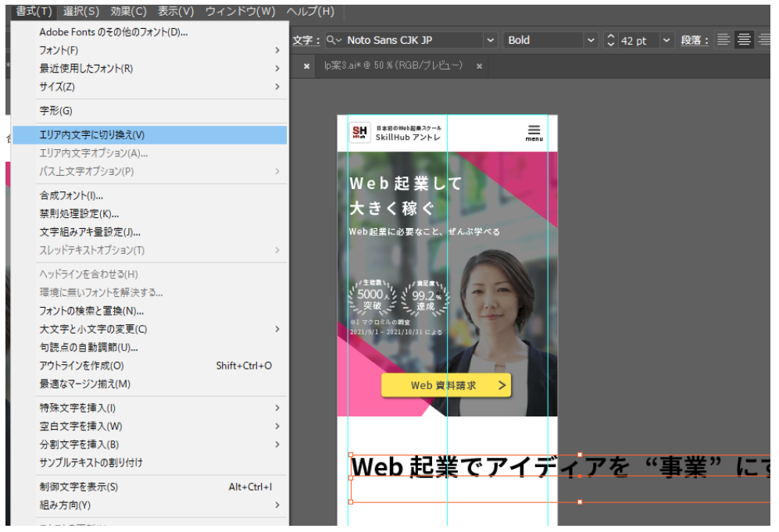
Task: Click the yellow Web 資料請求 button on the artboard
Action: [446, 385]
